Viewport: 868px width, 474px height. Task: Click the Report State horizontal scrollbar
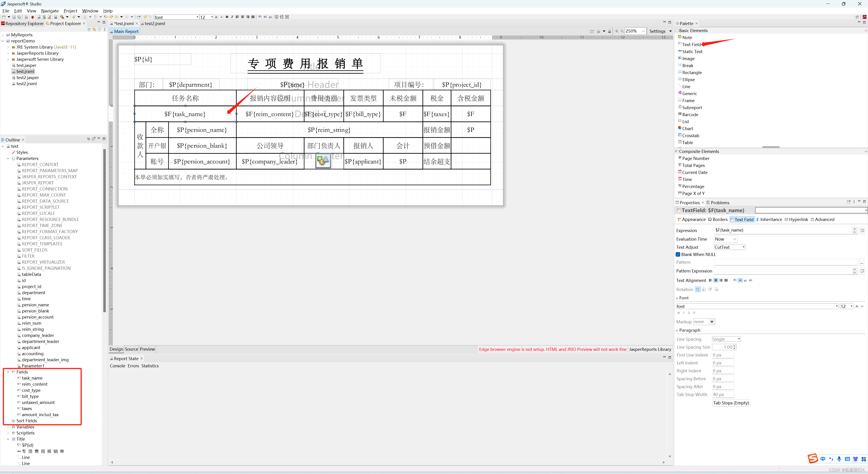[x=387, y=462]
